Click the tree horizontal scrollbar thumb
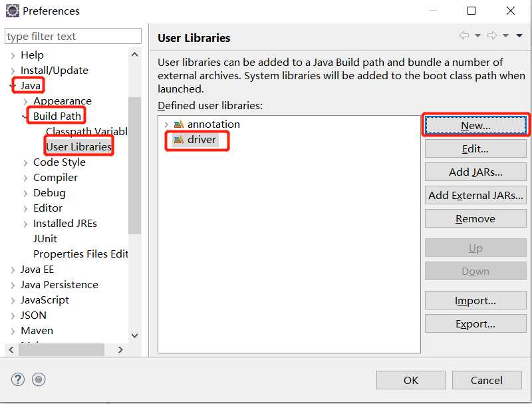 click(x=61, y=349)
